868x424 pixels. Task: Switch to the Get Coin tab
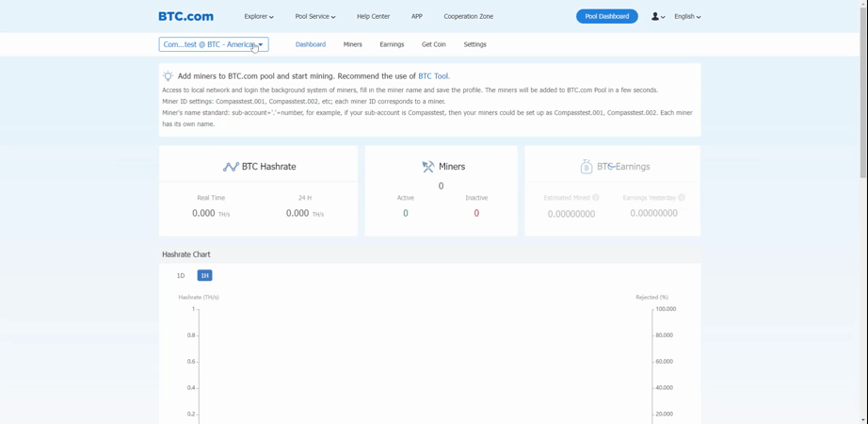(x=433, y=44)
